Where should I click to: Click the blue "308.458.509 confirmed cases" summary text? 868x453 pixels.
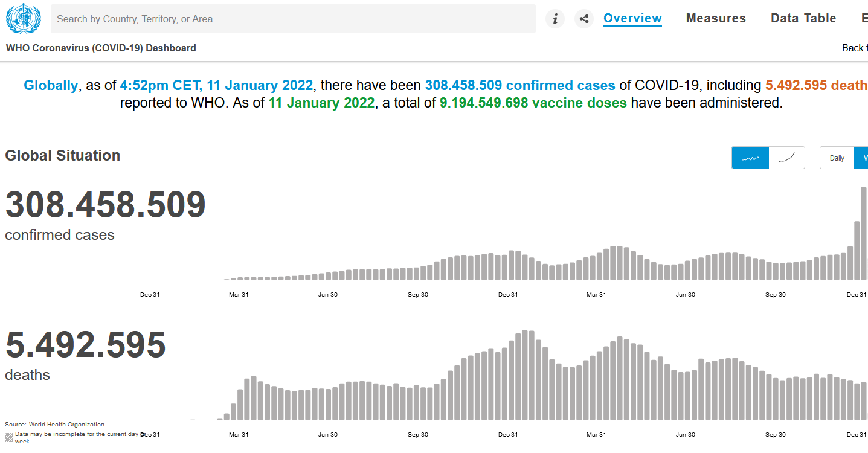tap(520, 85)
